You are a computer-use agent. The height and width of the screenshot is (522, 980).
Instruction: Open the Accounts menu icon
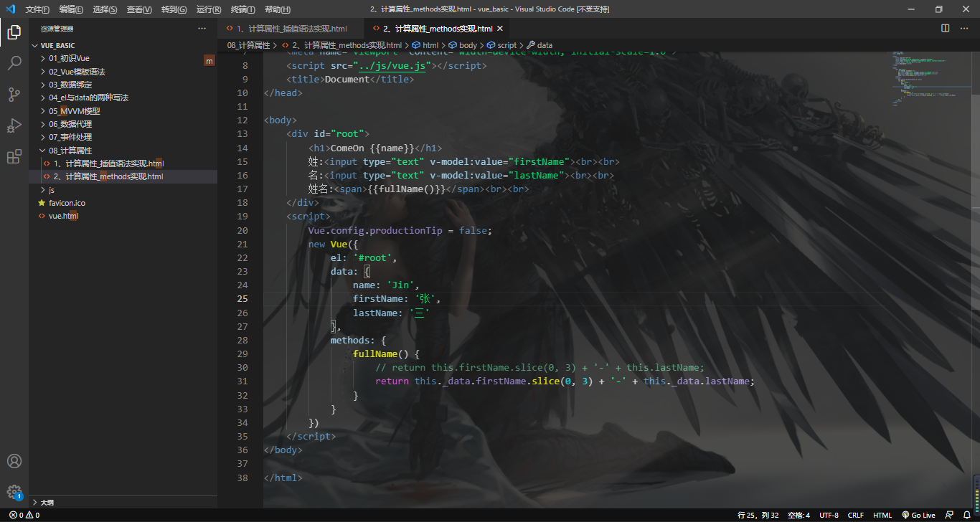click(x=14, y=461)
